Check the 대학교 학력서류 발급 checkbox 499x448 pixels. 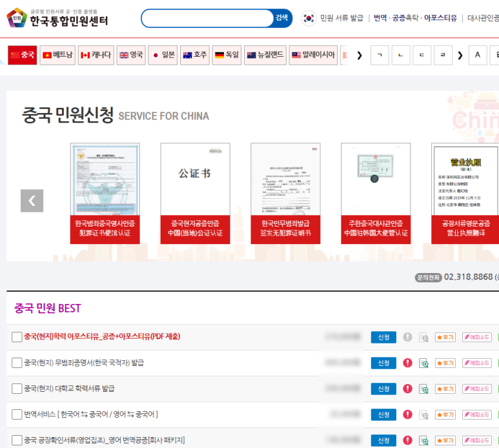17,389
